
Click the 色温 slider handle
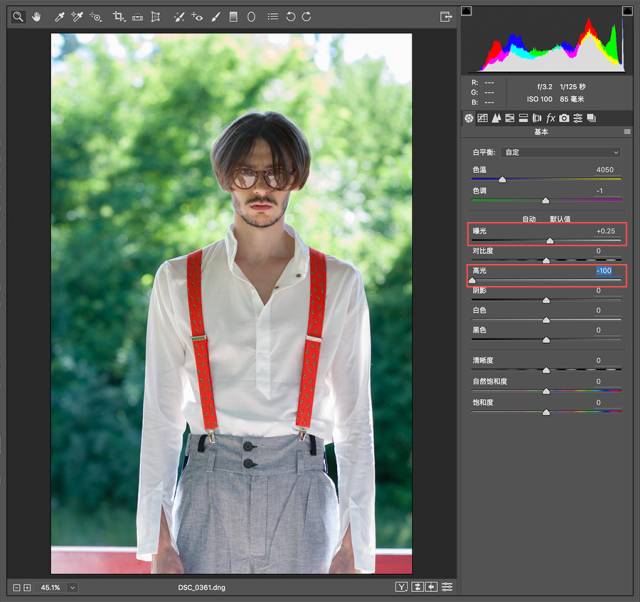pyautogui.click(x=502, y=180)
